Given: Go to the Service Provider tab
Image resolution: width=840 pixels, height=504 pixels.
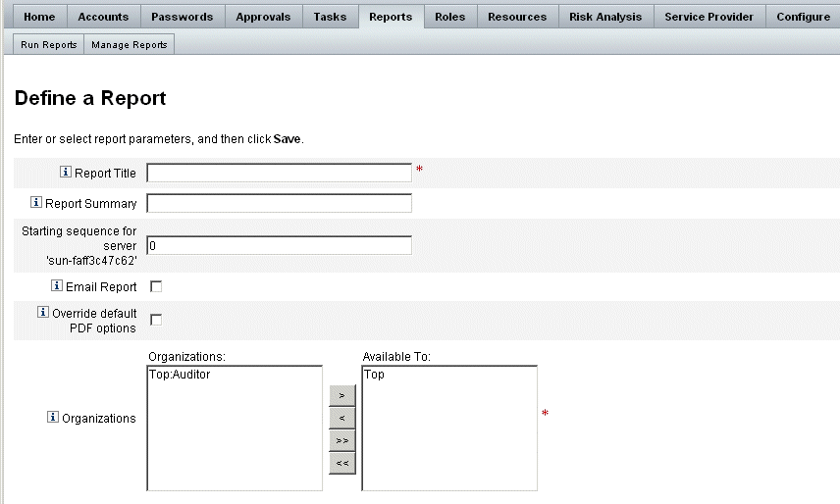Looking at the screenshot, I should (x=709, y=17).
